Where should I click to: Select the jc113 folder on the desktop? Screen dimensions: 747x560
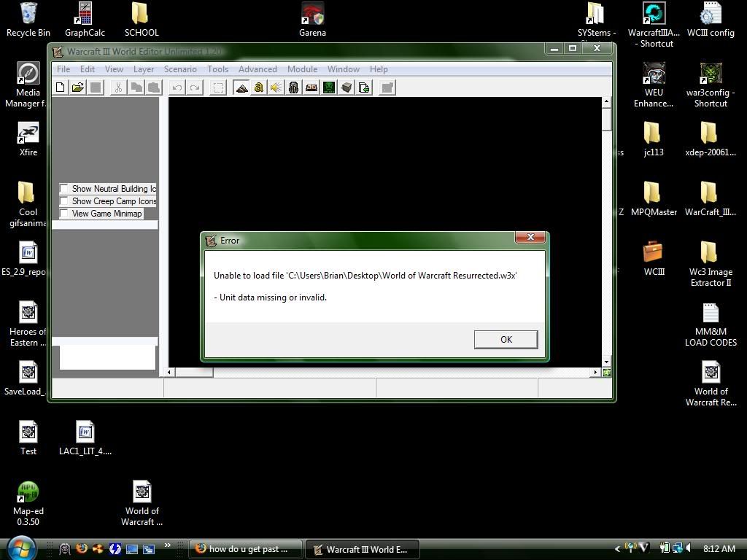click(654, 139)
